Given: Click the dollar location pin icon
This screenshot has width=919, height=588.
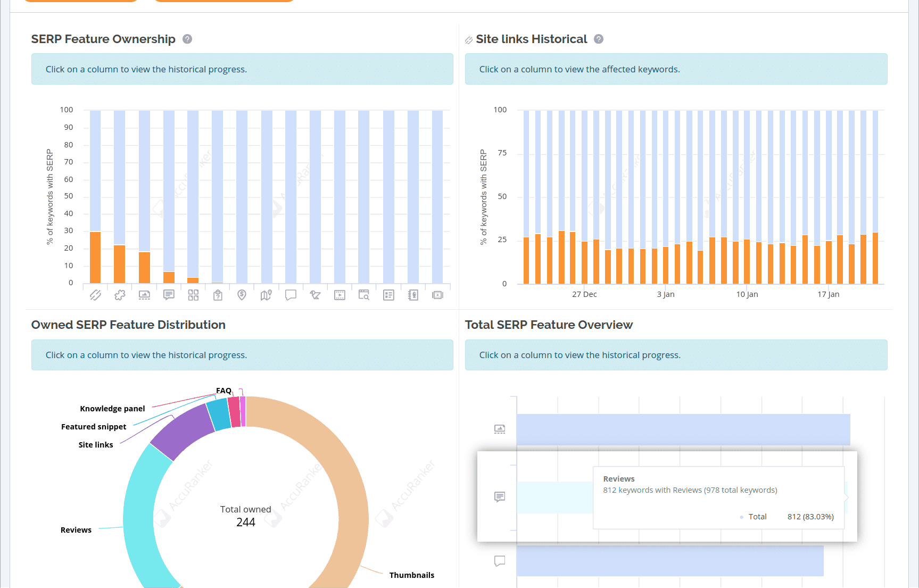Looking at the screenshot, I should [x=242, y=295].
